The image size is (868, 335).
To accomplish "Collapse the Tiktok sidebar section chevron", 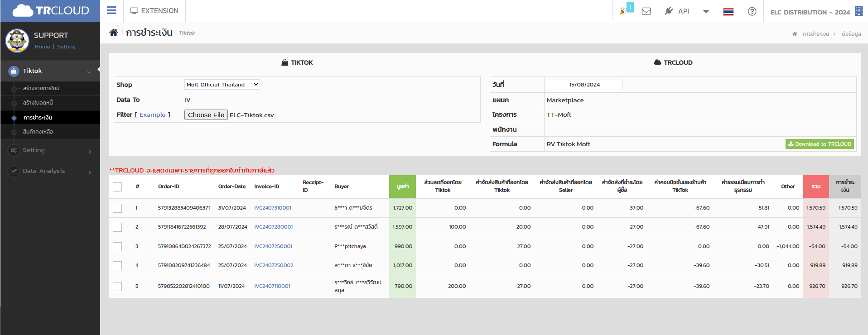I will pos(89,72).
